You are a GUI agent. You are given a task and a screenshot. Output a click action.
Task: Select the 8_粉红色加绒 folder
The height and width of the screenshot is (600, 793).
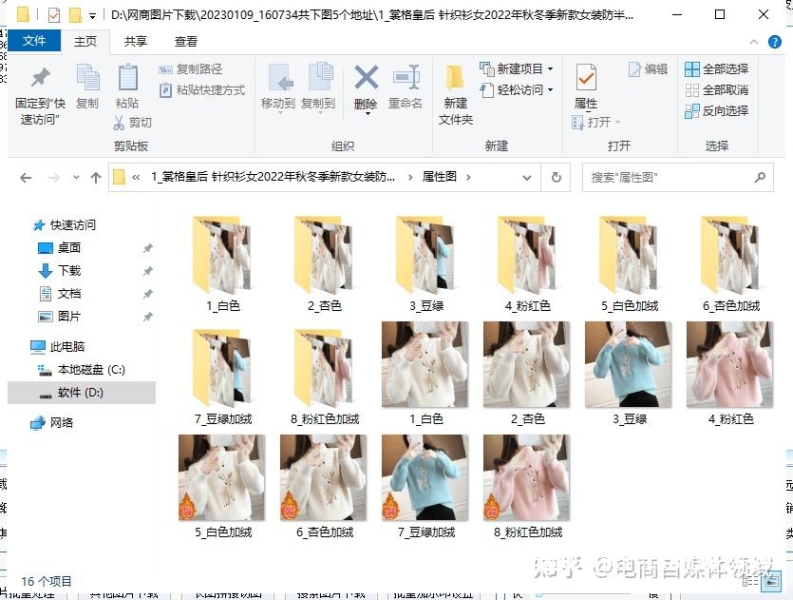tap(324, 376)
